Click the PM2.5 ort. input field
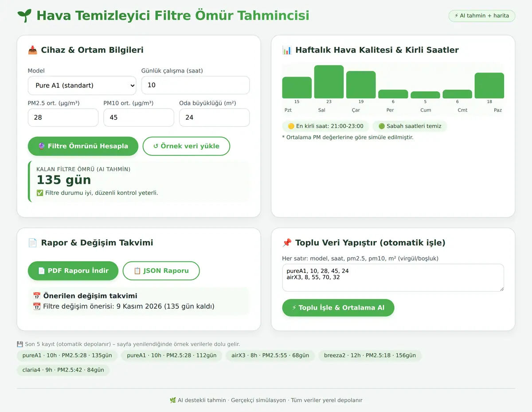Image resolution: width=532 pixels, height=412 pixels. 63,117
